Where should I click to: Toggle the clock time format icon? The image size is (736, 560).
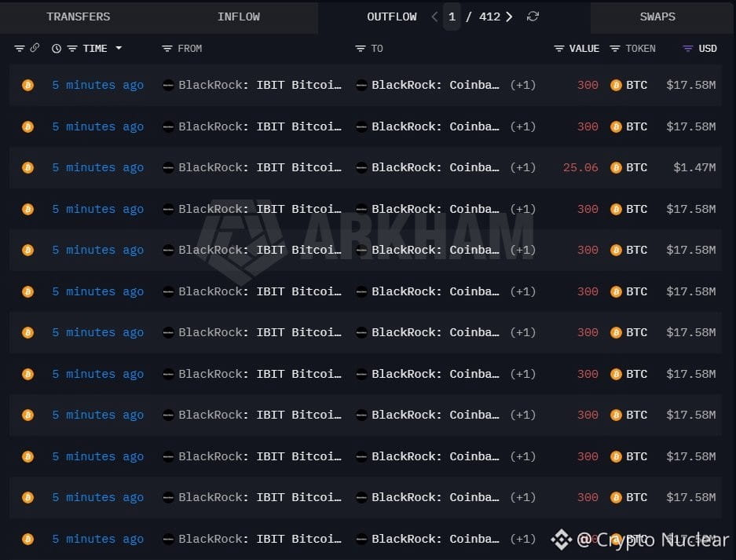click(57, 49)
